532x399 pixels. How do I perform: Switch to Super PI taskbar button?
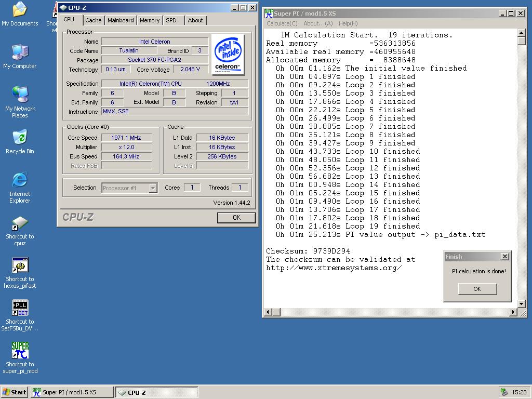click(72, 392)
